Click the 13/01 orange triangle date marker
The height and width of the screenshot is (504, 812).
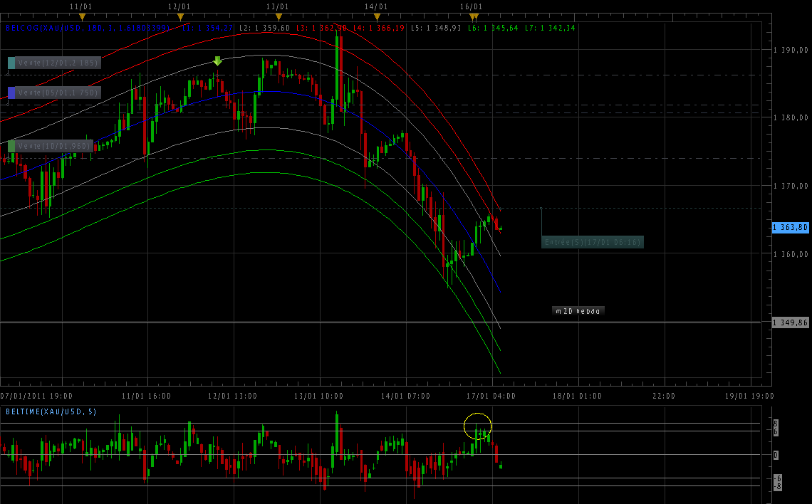pos(279,16)
